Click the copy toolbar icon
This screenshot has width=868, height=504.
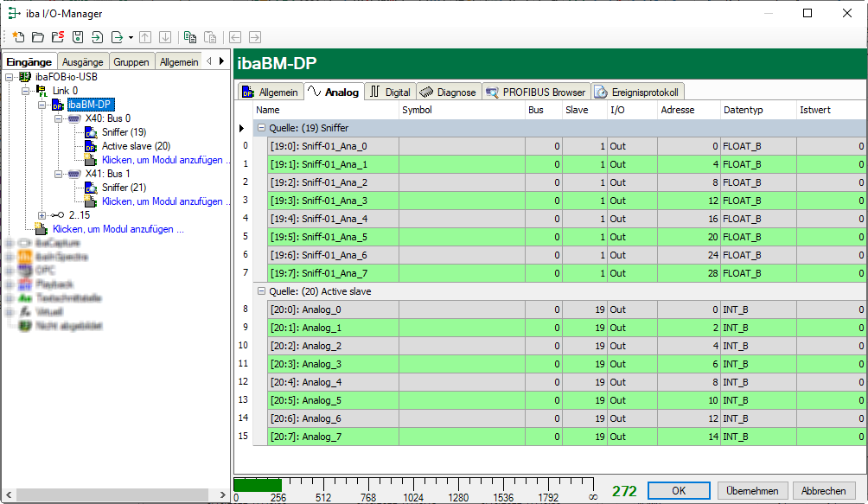(189, 37)
